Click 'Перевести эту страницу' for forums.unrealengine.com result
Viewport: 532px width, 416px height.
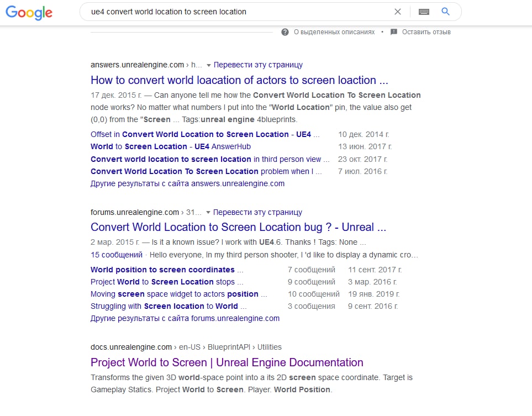[257, 212]
